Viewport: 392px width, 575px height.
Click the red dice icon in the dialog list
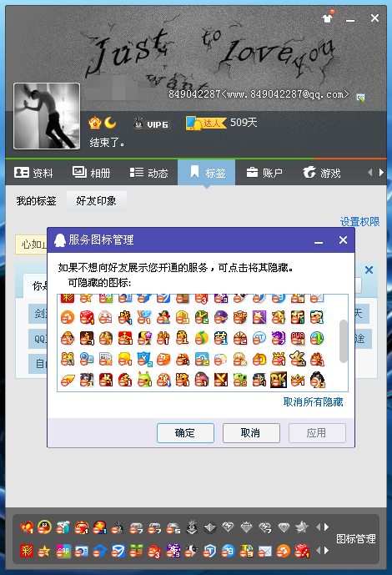click(x=87, y=317)
